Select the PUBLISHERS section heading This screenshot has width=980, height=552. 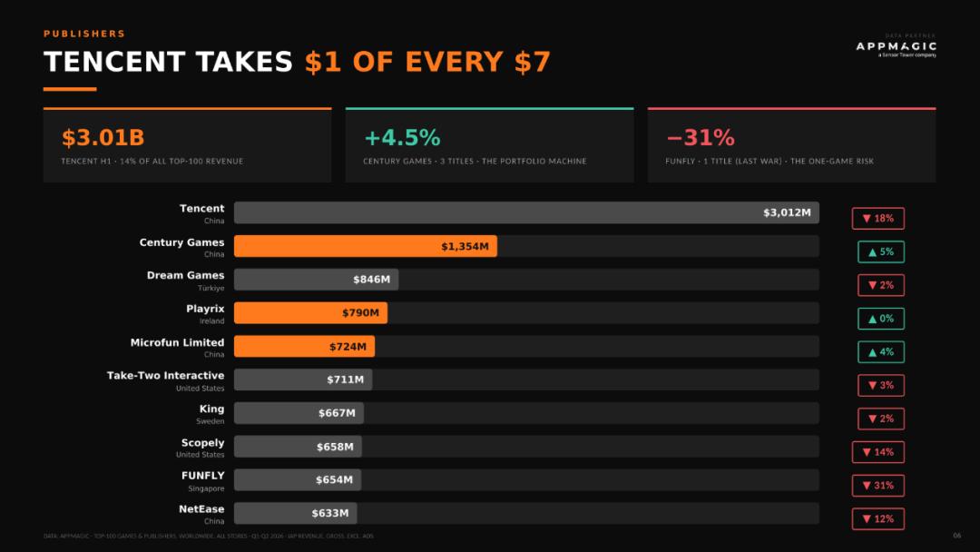click(84, 34)
